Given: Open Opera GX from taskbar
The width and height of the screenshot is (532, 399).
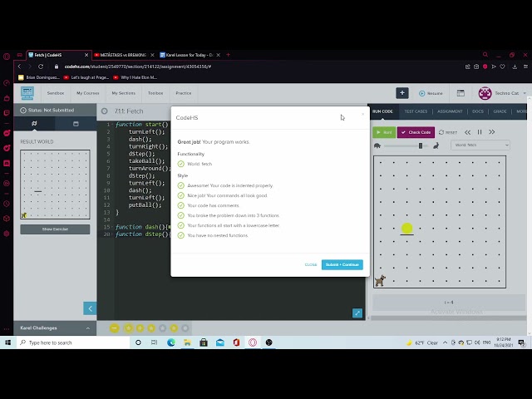Looking at the screenshot, I should (253, 342).
